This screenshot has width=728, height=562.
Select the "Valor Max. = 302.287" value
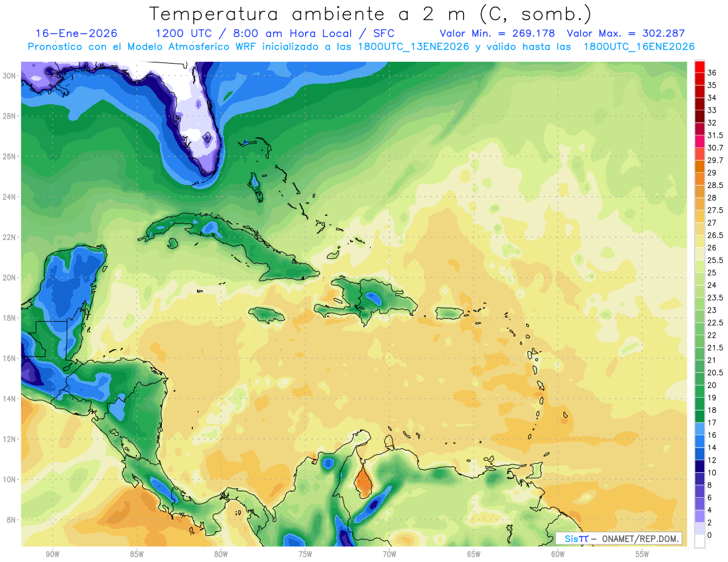pos(625,33)
